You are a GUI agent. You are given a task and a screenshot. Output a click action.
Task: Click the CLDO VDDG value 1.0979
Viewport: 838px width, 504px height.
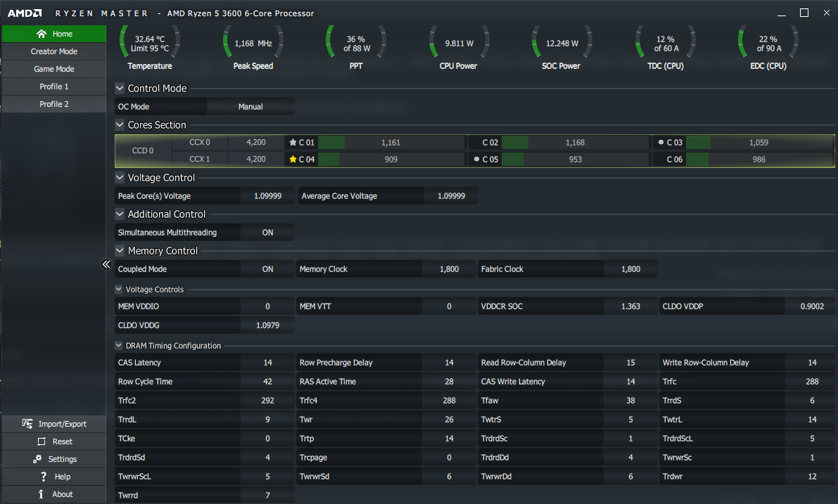268,325
